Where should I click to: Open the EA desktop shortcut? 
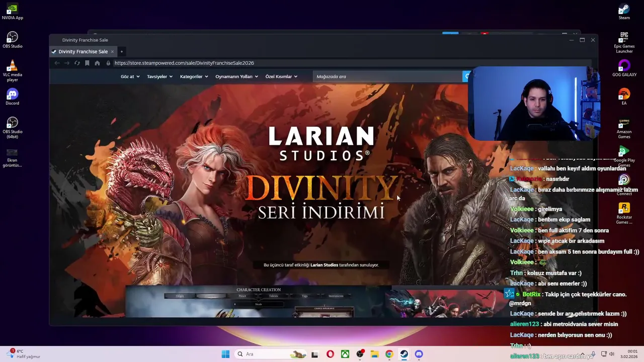pos(624,97)
